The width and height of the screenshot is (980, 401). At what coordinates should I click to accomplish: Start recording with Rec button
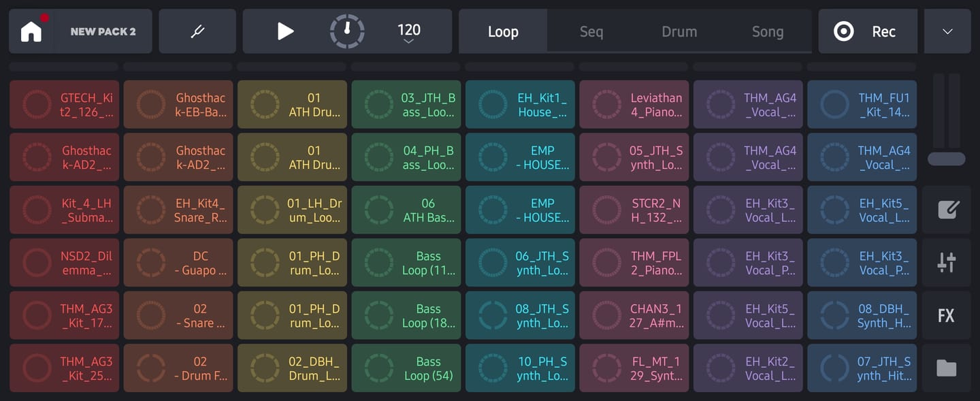[x=868, y=31]
